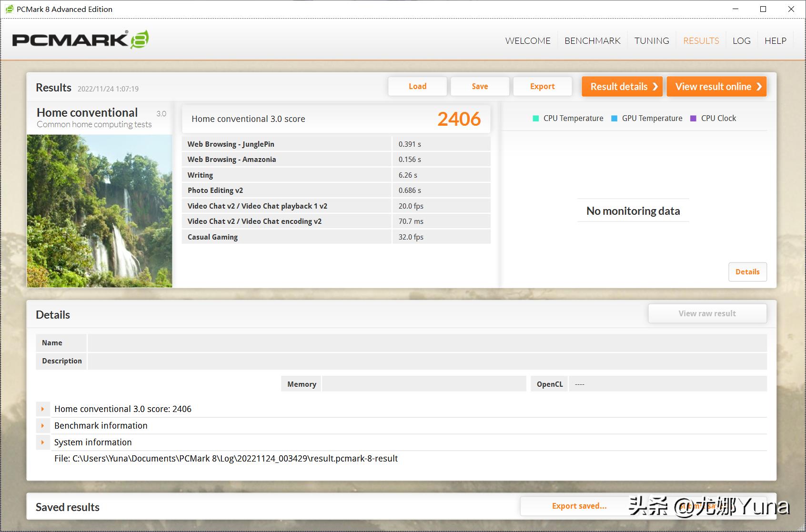The width and height of the screenshot is (806, 532).
Task: Click the Home conventional heading
Action: [x=87, y=112]
